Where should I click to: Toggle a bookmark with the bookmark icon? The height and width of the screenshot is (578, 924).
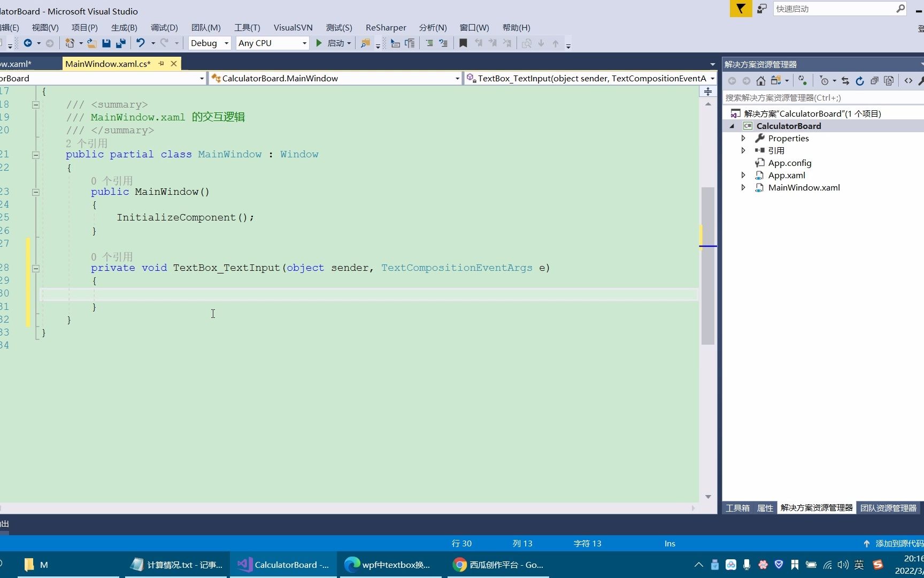point(463,43)
